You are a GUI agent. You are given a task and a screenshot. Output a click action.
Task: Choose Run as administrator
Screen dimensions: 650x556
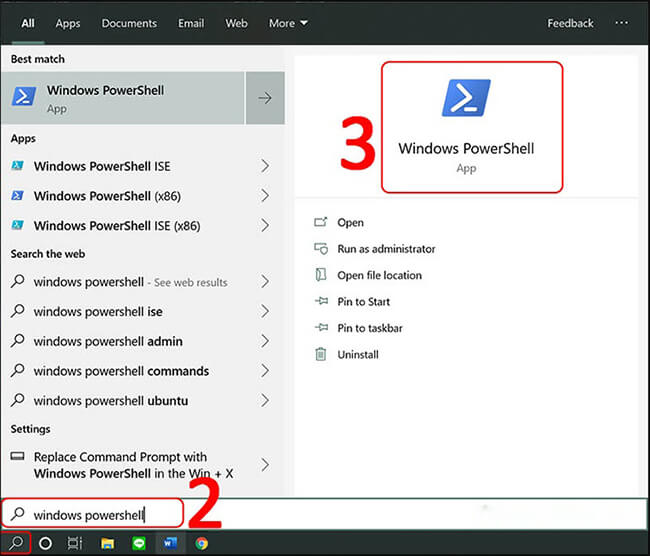[386, 249]
